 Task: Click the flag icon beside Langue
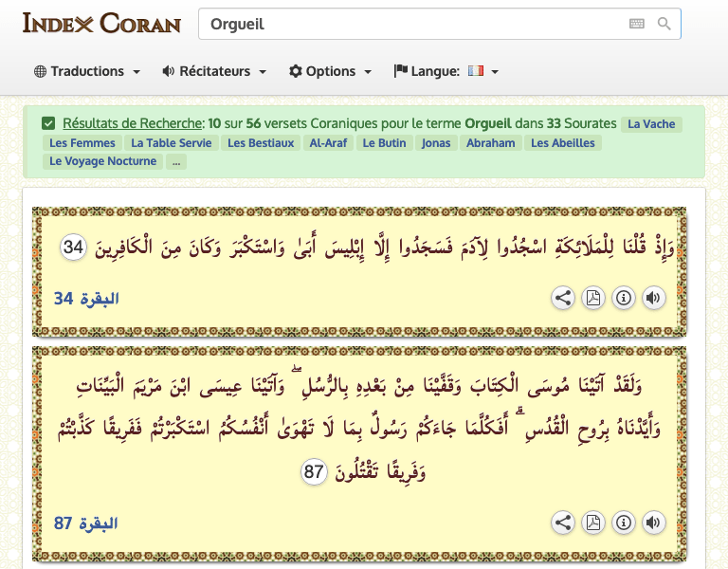(x=401, y=71)
